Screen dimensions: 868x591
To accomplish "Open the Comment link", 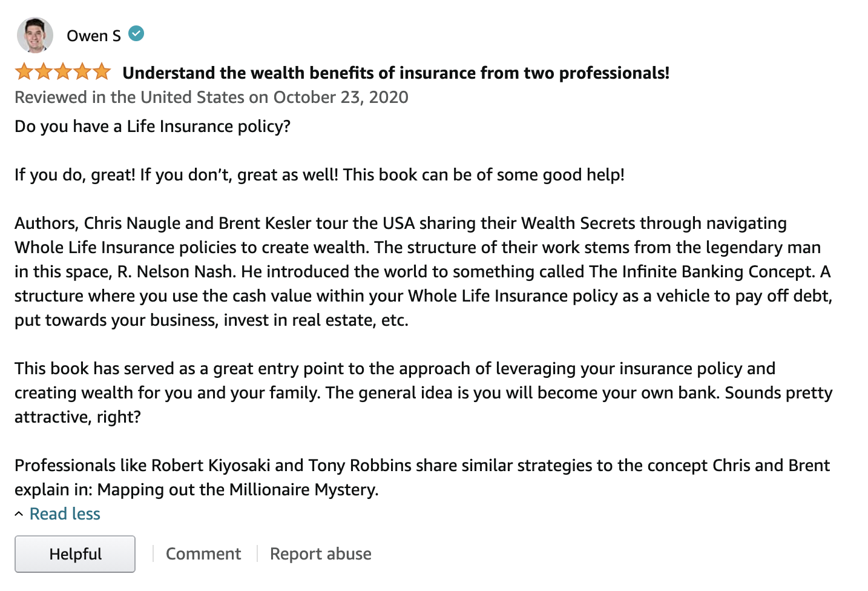I will tap(203, 553).
